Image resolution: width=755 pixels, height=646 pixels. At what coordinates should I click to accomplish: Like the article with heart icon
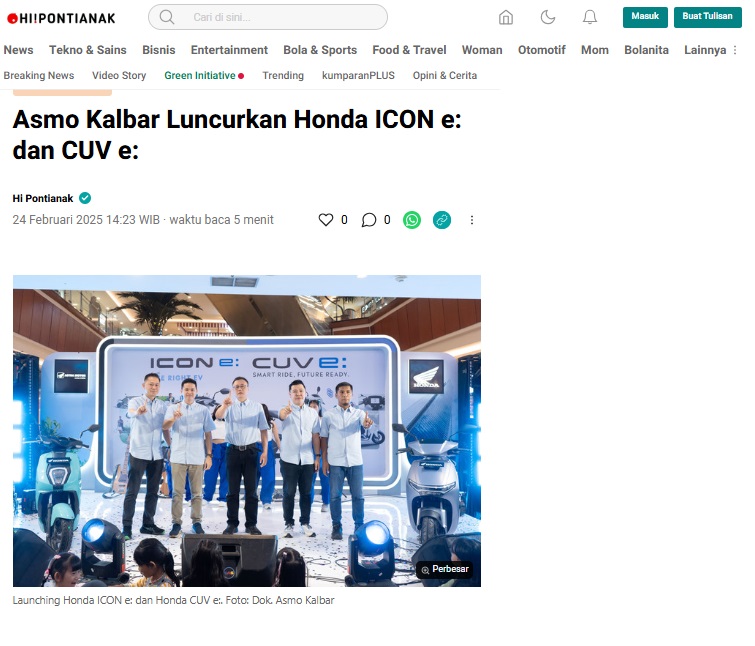click(326, 220)
